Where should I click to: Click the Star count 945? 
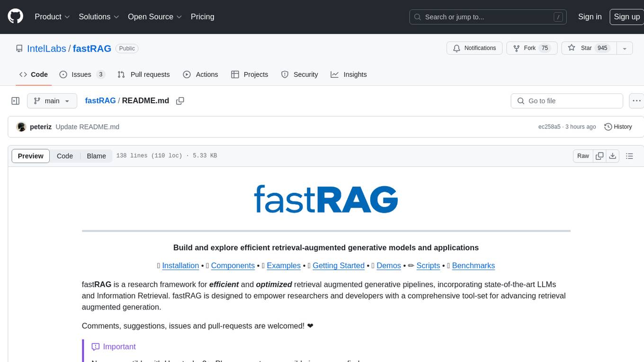tap(602, 48)
